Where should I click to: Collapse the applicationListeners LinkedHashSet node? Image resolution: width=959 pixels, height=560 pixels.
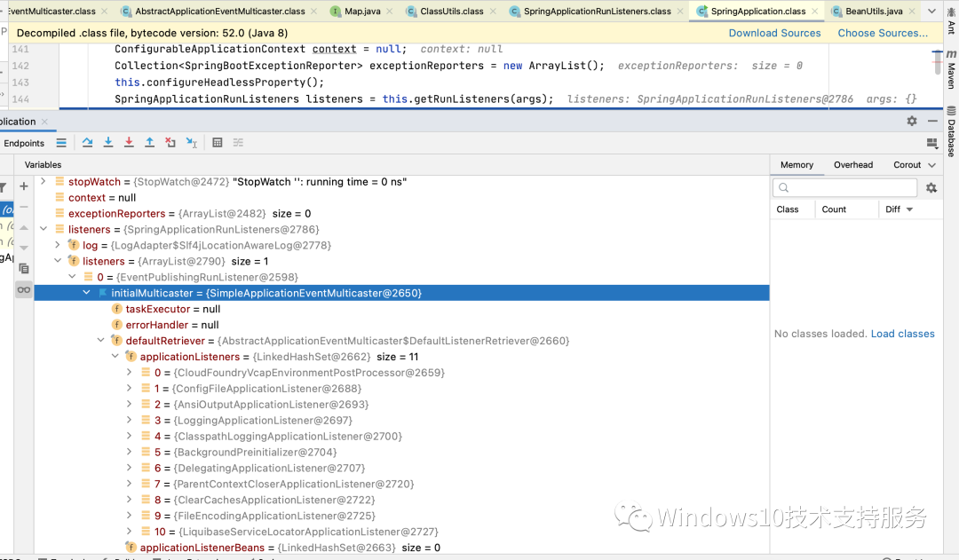tap(115, 357)
